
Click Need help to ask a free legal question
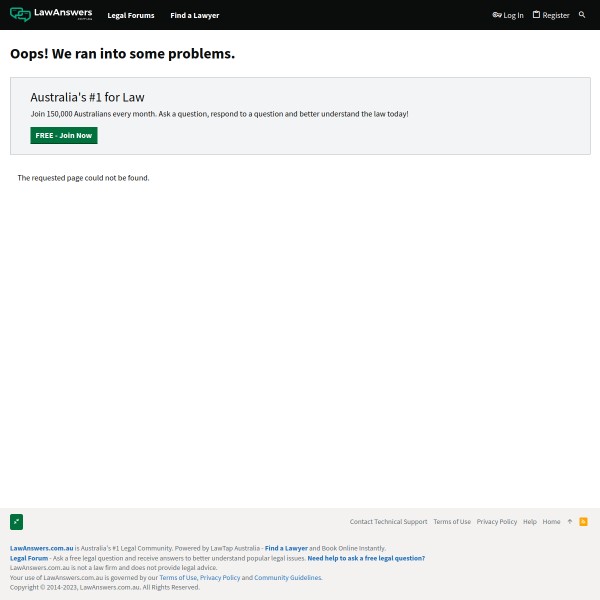[366, 558]
